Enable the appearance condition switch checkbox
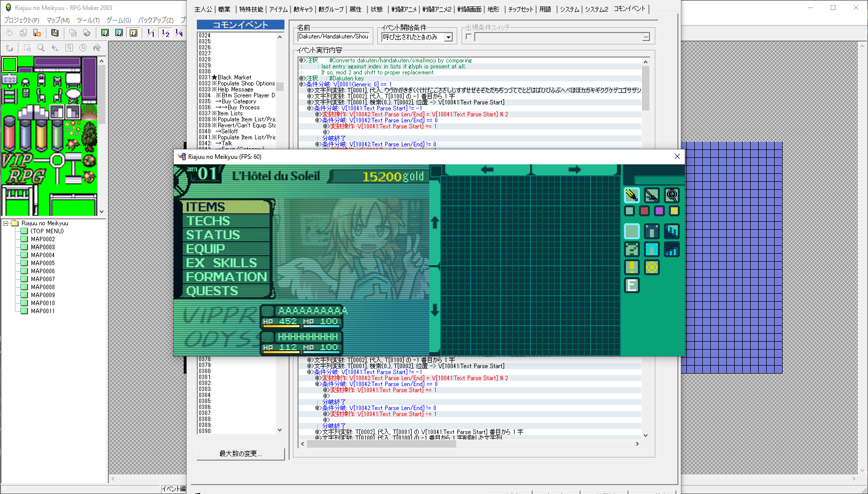 click(x=469, y=37)
